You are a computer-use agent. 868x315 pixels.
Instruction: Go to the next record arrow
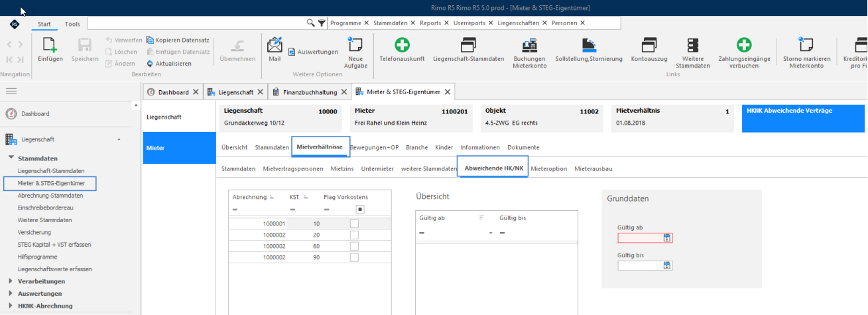click(x=21, y=44)
